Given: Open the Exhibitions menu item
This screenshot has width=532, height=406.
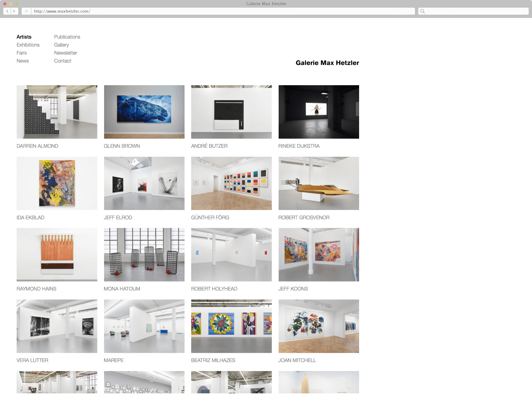Looking at the screenshot, I should point(28,45).
